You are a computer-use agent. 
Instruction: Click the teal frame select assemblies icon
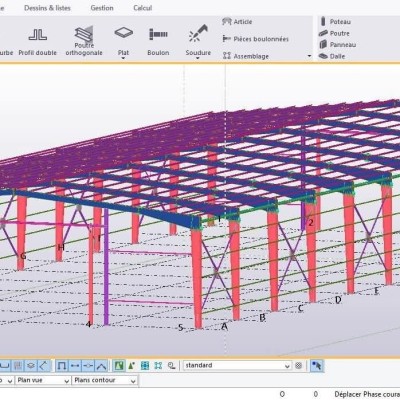158,366
